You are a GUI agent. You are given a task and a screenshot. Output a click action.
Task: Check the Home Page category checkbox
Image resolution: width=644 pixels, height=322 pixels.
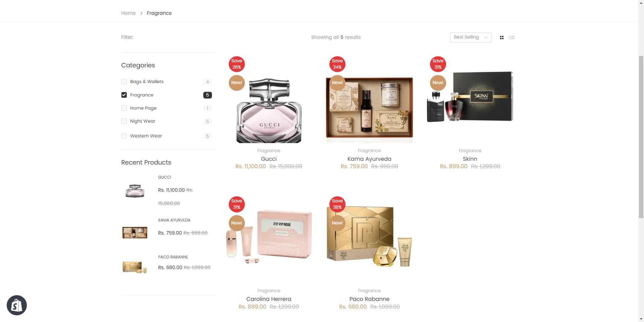pos(124,108)
